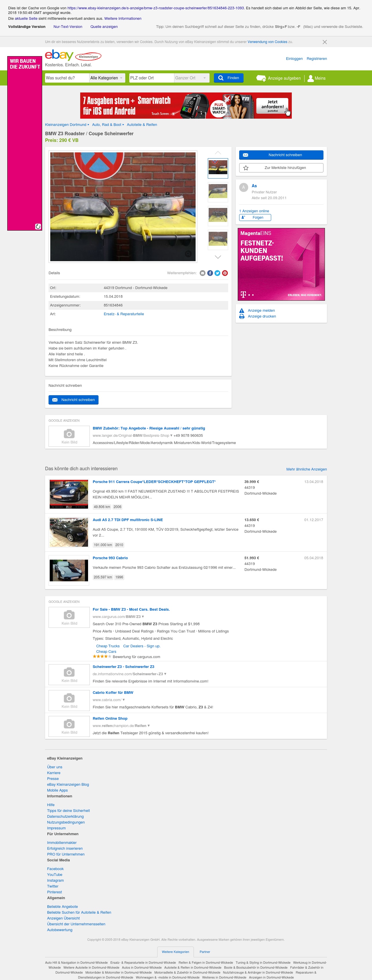Screen dimensions: 372x980
Task: Open the Einloggen link
Action: pyautogui.click(x=294, y=58)
